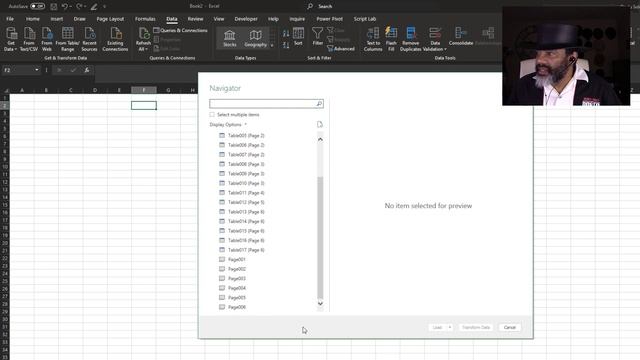Open Recent Sources
This screenshot has height=360, width=640.
click(x=89, y=39)
